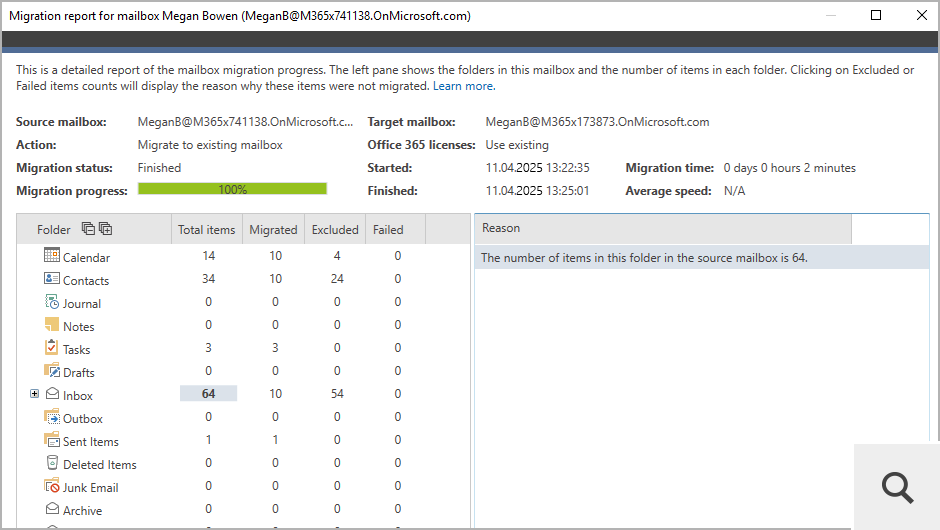
Task: Sort by the Total items column header
Action: click(x=206, y=229)
